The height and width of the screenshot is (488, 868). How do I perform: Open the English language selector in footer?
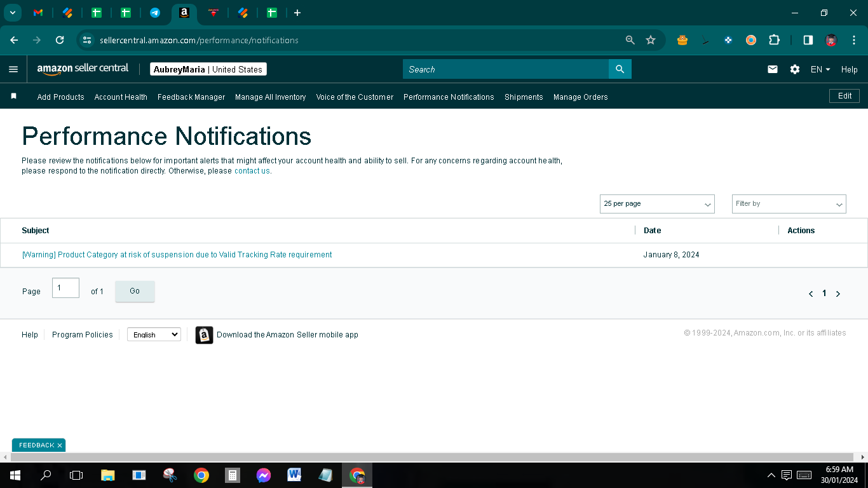154,334
